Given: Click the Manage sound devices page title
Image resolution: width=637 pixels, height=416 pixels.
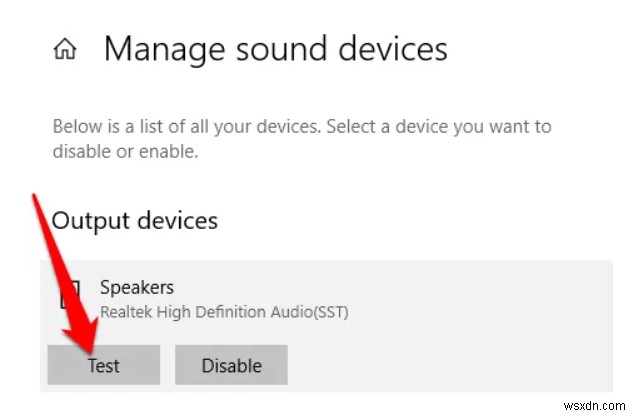Looking at the screenshot, I should pos(275,48).
